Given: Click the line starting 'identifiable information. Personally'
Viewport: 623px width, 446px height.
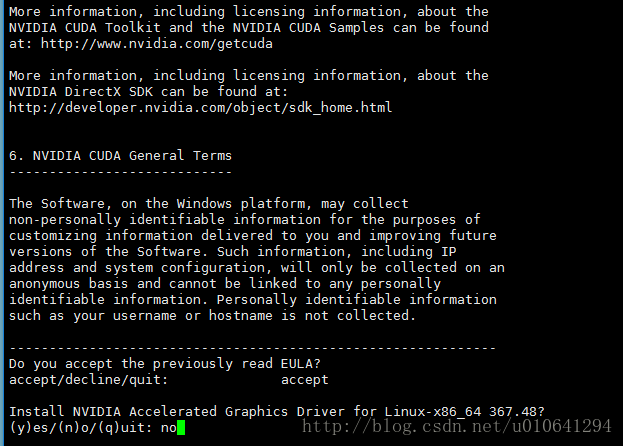Looking at the screenshot, I should pyautogui.click(x=253, y=299).
